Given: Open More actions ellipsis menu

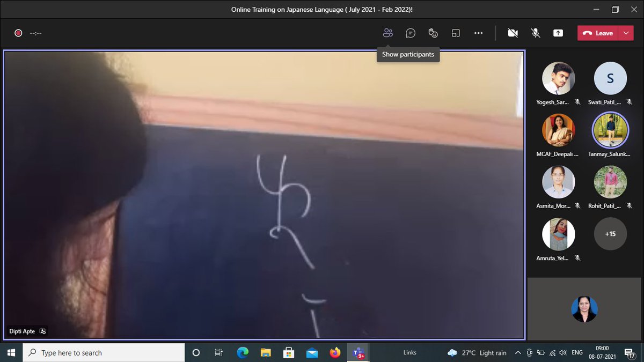Looking at the screenshot, I should point(479,33).
